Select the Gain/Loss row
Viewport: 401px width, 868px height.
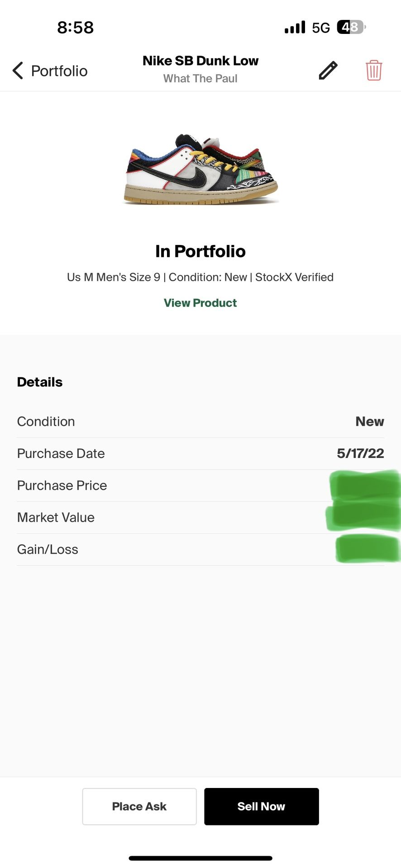(200, 549)
